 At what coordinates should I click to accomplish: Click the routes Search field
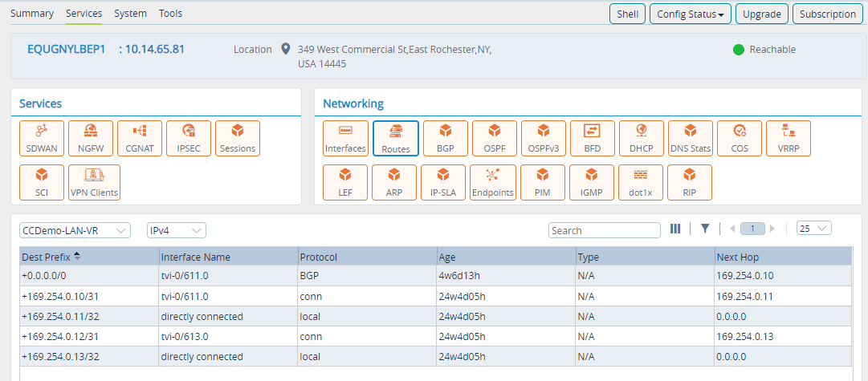click(x=605, y=230)
